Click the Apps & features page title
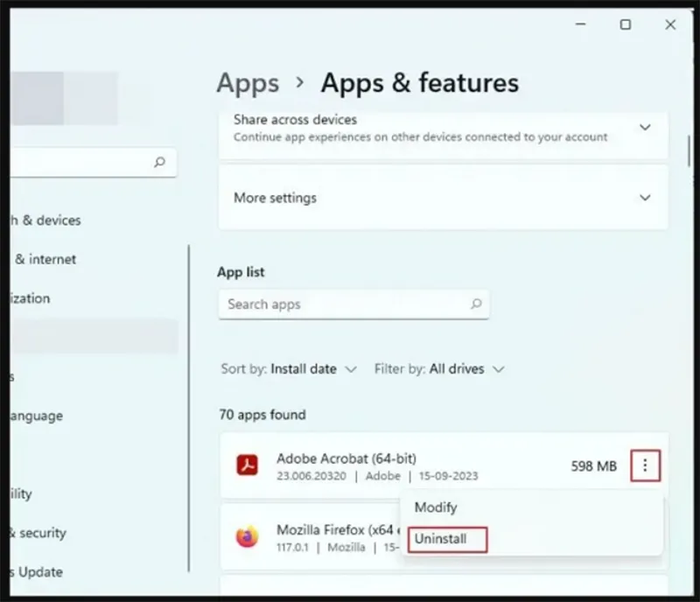 tap(420, 83)
